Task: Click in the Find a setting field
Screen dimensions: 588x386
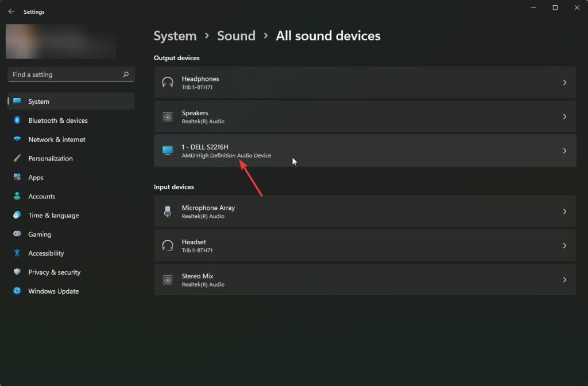Action: click(71, 75)
